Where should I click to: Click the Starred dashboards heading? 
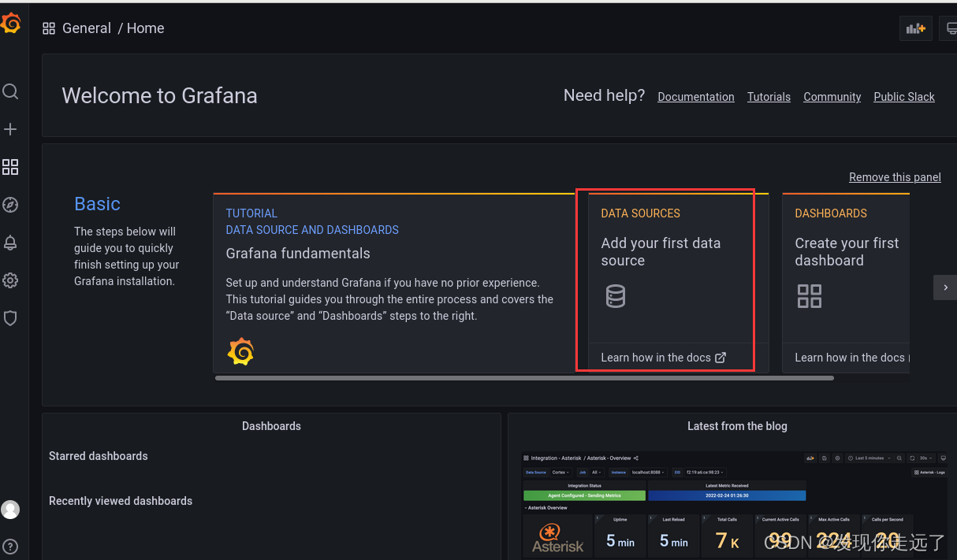pyautogui.click(x=99, y=456)
